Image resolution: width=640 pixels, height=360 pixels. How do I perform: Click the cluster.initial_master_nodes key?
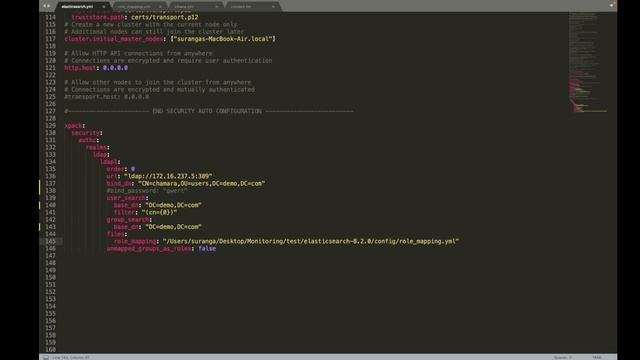click(113, 39)
